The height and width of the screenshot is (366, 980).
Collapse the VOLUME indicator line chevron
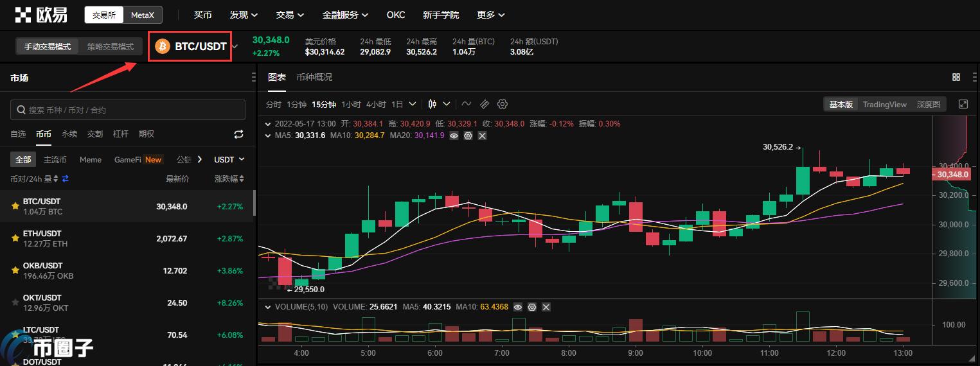click(x=268, y=307)
